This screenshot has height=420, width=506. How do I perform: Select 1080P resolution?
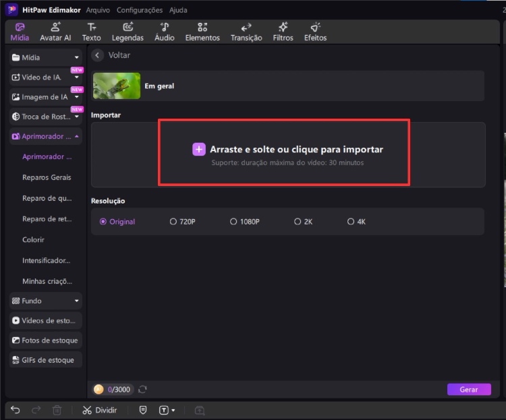click(245, 222)
